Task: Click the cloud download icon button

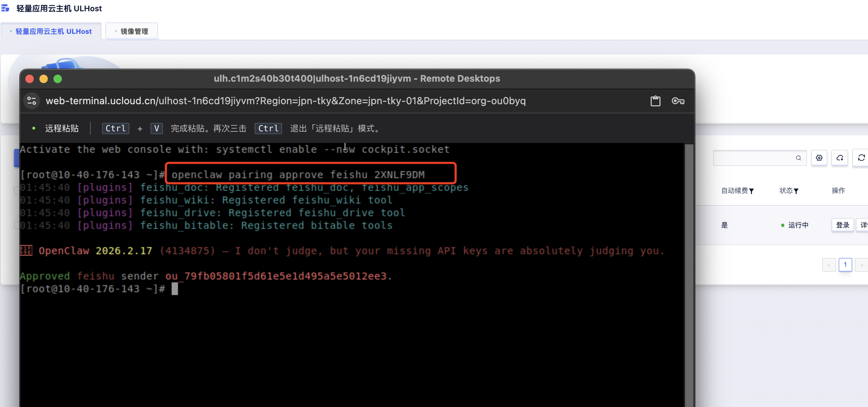Action: (840, 158)
